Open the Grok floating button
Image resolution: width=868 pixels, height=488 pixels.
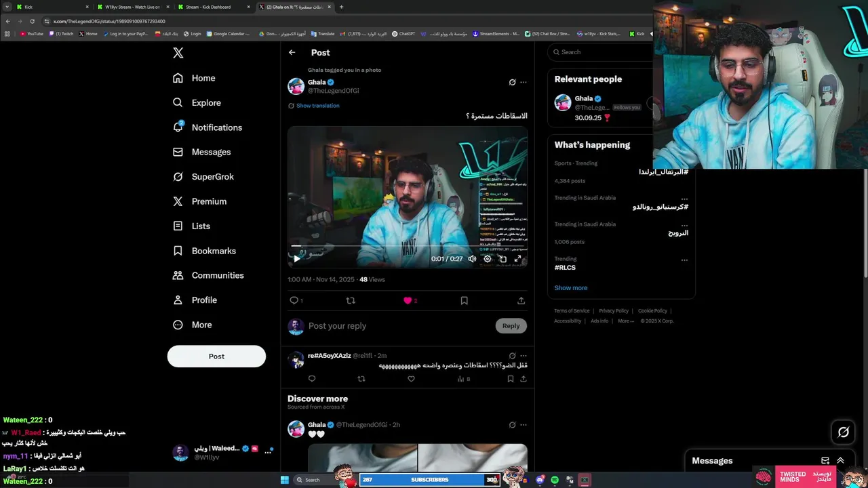click(x=844, y=432)
